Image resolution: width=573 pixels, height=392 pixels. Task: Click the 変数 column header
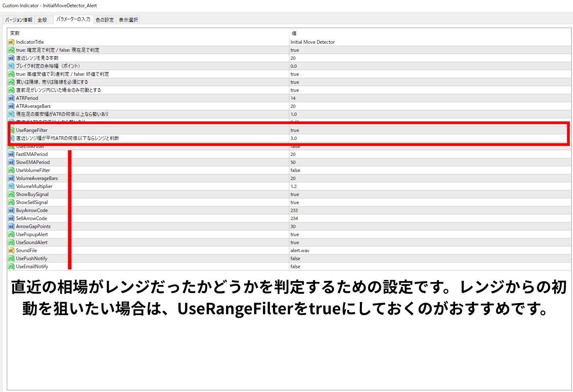15,33
